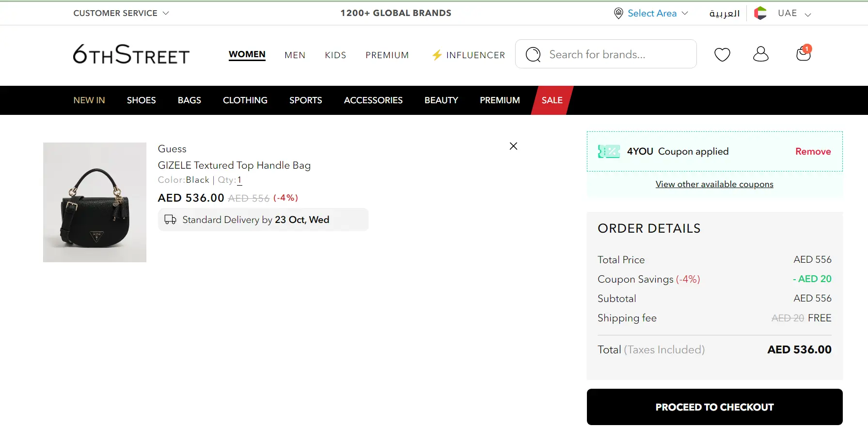This screenshot has width=868, height=428.
Task: Remove the 4YOU coupon
Action: 813,152
